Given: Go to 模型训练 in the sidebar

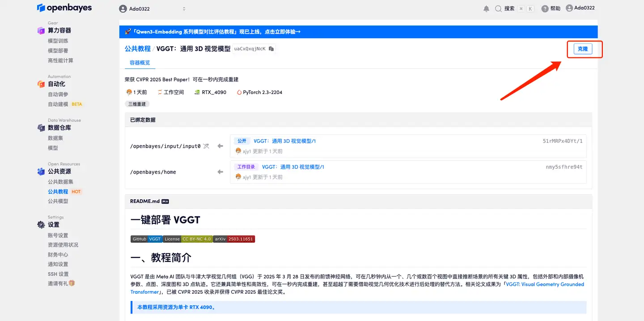Looking at the screenshot, I should coord(58,41).
